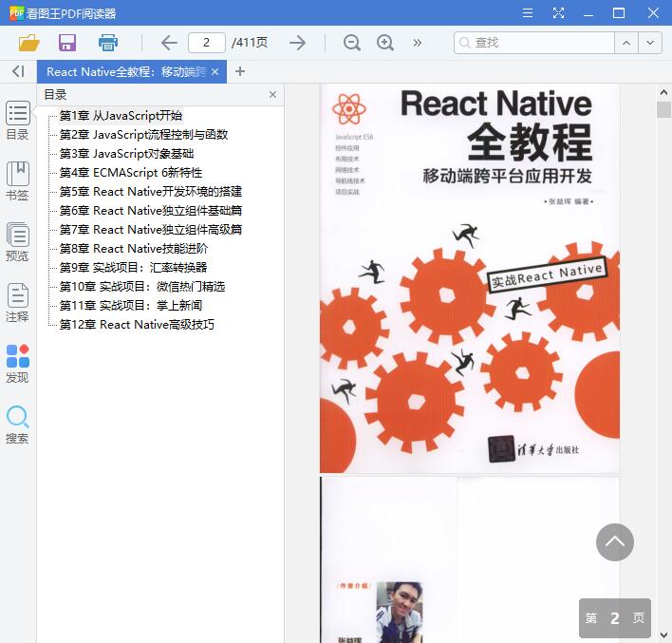
Task: Select 第10章 实战项目：微信热门精选
Action: click(x=142, y=287)
